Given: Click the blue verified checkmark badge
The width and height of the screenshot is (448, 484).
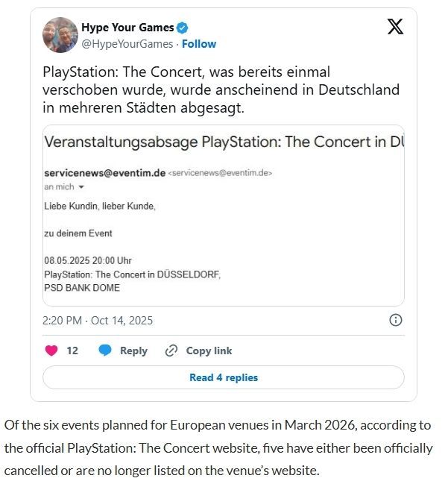Looking at the screenshot, I should (183, 28).
